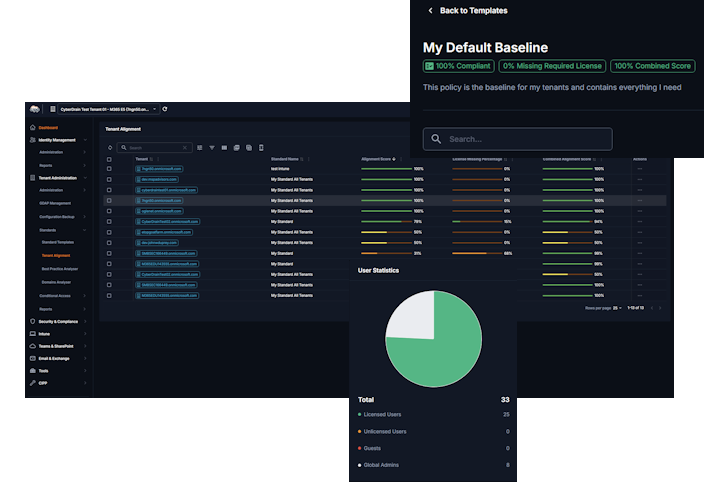Click the table refresh icon left of search
This screenshot has width=704, height=492.
coord(110,147)
